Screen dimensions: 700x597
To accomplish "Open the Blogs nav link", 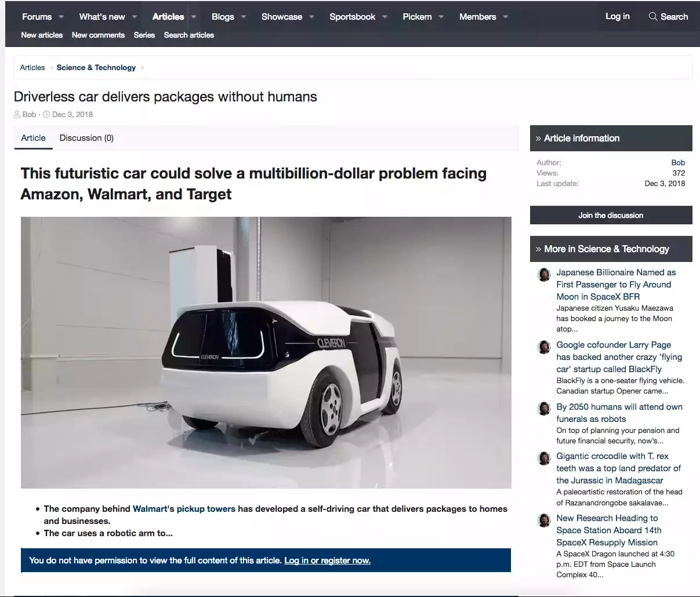I will pos(223,17).
